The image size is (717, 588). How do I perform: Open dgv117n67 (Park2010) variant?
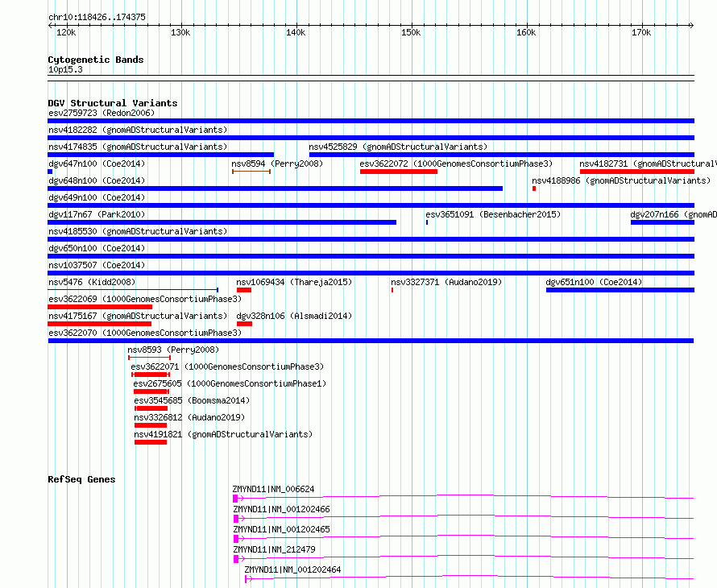[x=97, y=214]
